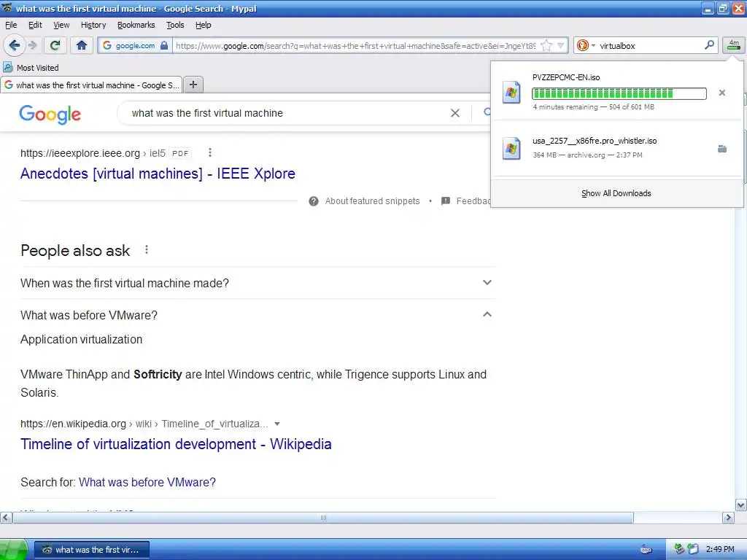Bookmark this page with the star icon
This screenshot has width=747, height=560.
[x=546, y=46]
